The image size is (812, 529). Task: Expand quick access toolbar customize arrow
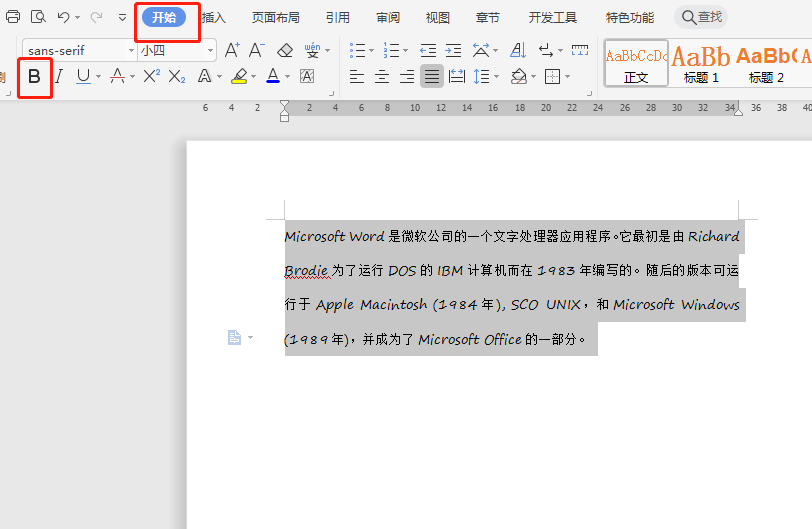tap(122, 18)
